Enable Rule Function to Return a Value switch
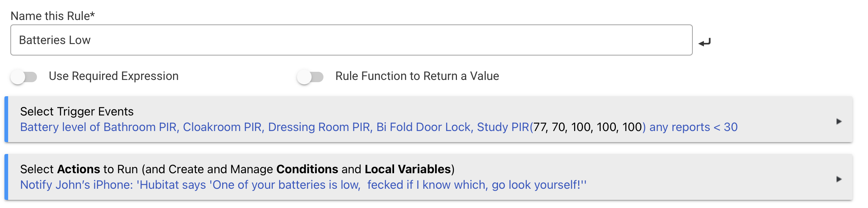Image resolution: width=868 pixels, height=208 pixels. point(310,77)
